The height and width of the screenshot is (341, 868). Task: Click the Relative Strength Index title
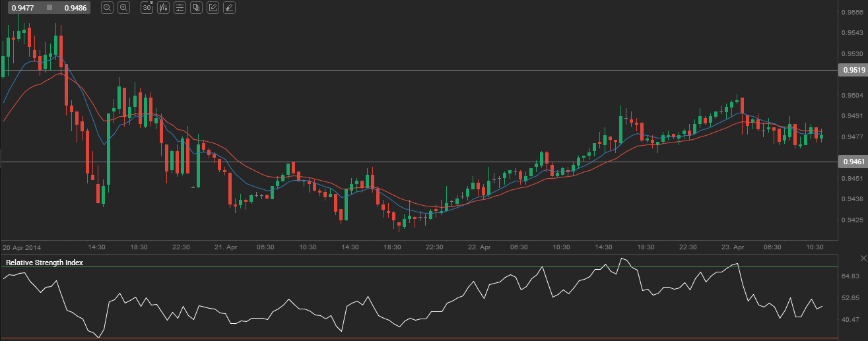pos(44,263)
